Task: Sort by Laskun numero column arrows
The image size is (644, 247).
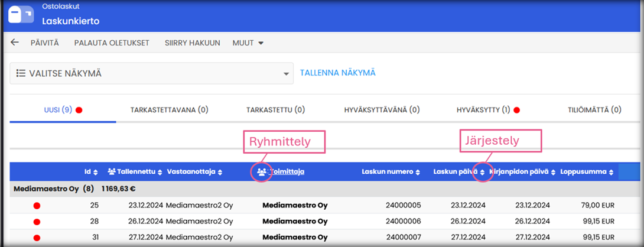Action: pos(418,172)
